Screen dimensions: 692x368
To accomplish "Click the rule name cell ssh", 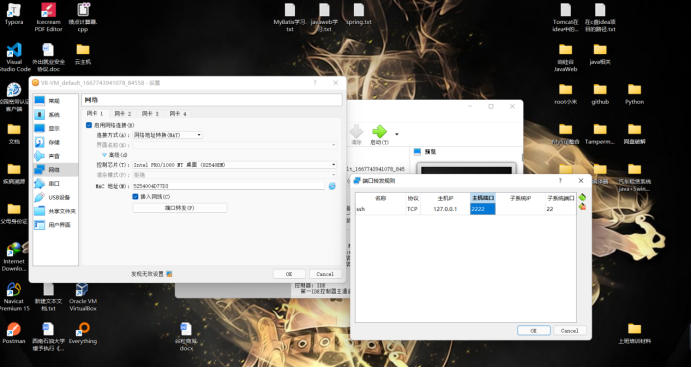I will [x=381, y=209].
